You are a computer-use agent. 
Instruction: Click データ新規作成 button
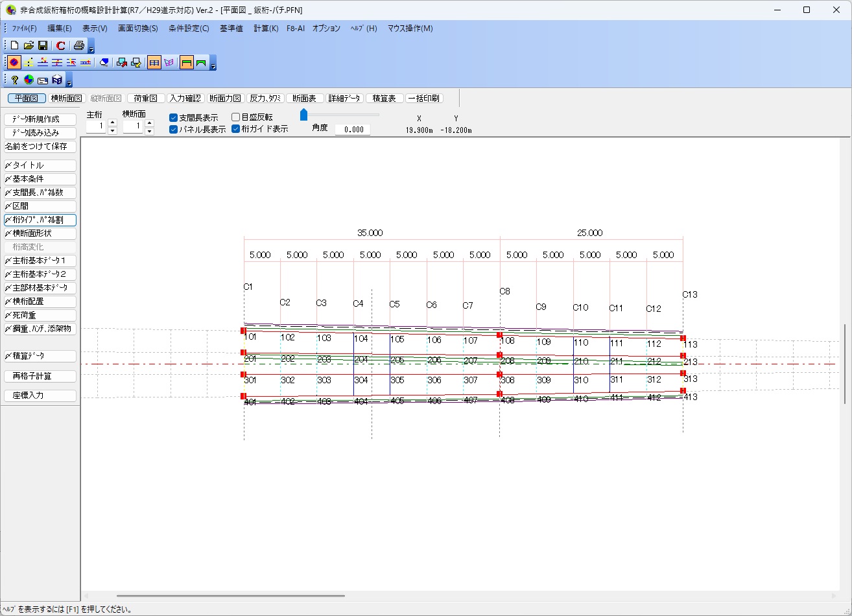tap(40, 119)
